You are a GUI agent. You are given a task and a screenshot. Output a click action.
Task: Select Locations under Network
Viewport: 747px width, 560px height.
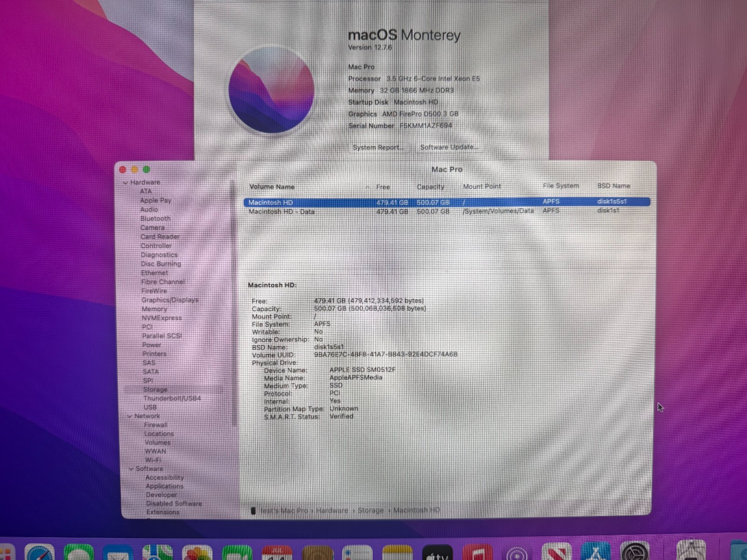click(159, 434)
